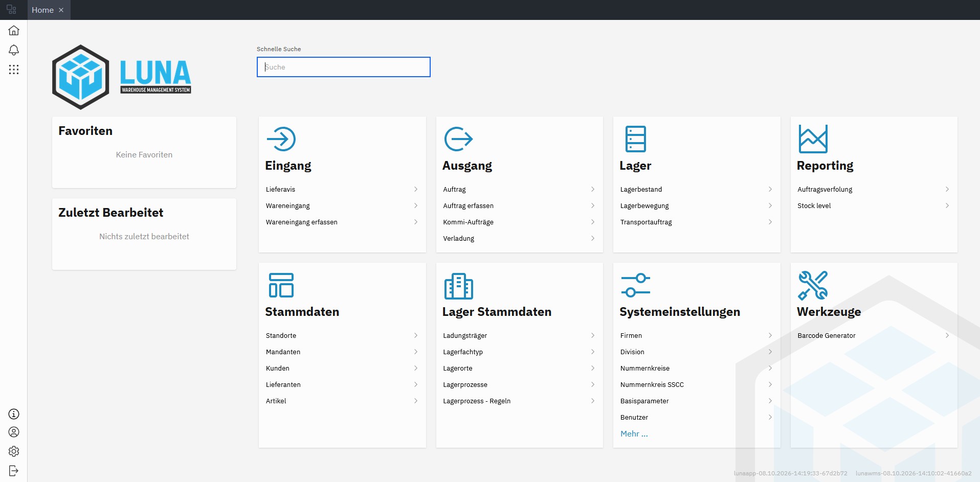Viewport: 980px width, 482px height.
Task: Open Kunden under Stammdaten
Action: (x=342, y=368)
